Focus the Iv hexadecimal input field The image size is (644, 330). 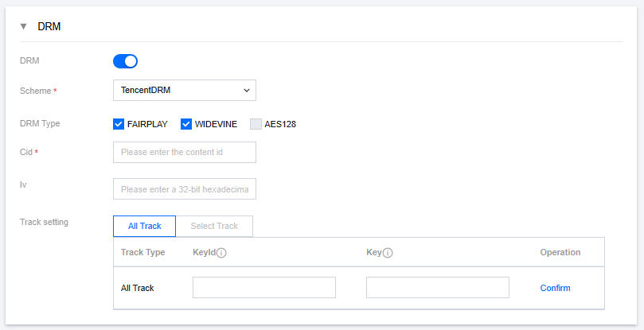pos(185,189)
